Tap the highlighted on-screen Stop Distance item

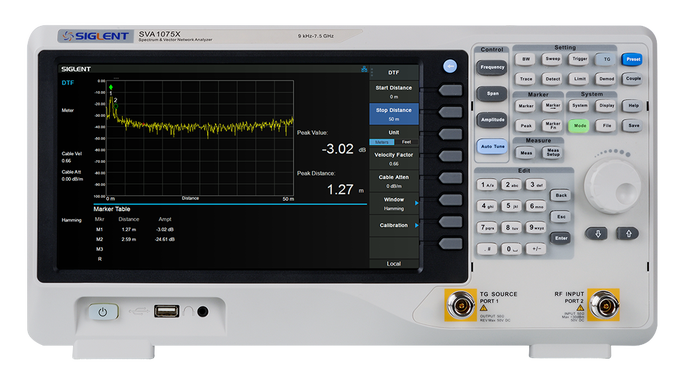click(394, 114)
